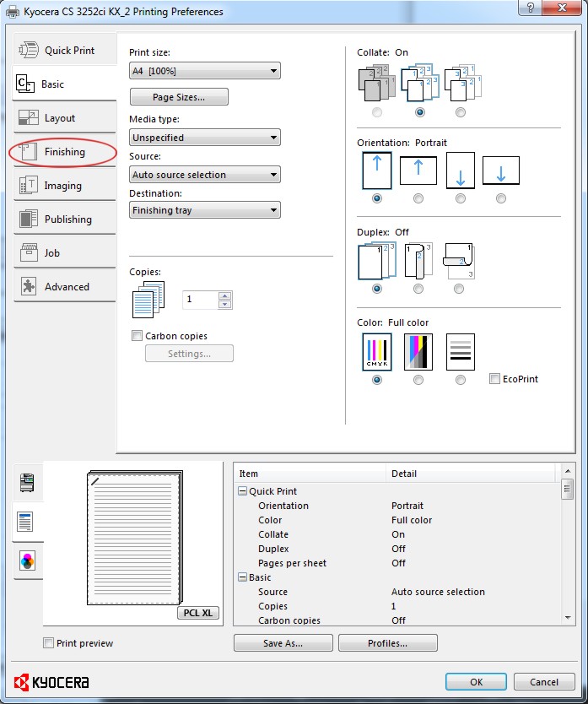The height and width of the screenshot is (704, 588).
Task: Click the Kyocera logo
Action: [51, 682]
